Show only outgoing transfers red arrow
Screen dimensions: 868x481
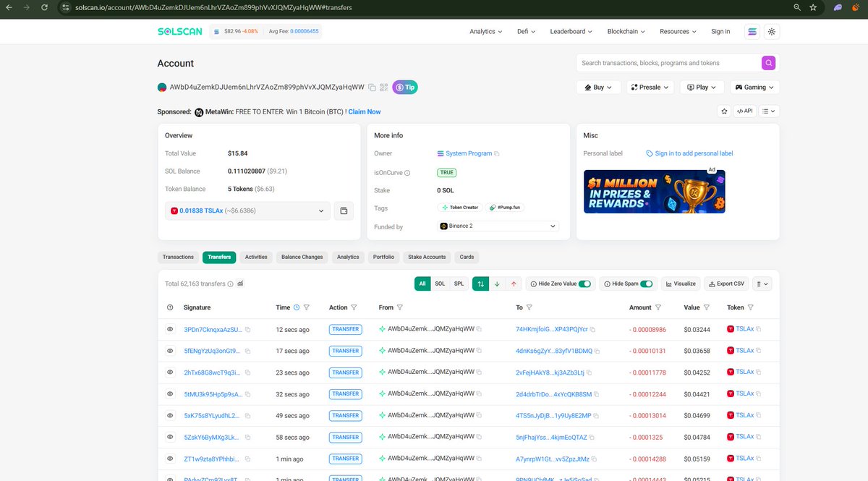point(514,284)
